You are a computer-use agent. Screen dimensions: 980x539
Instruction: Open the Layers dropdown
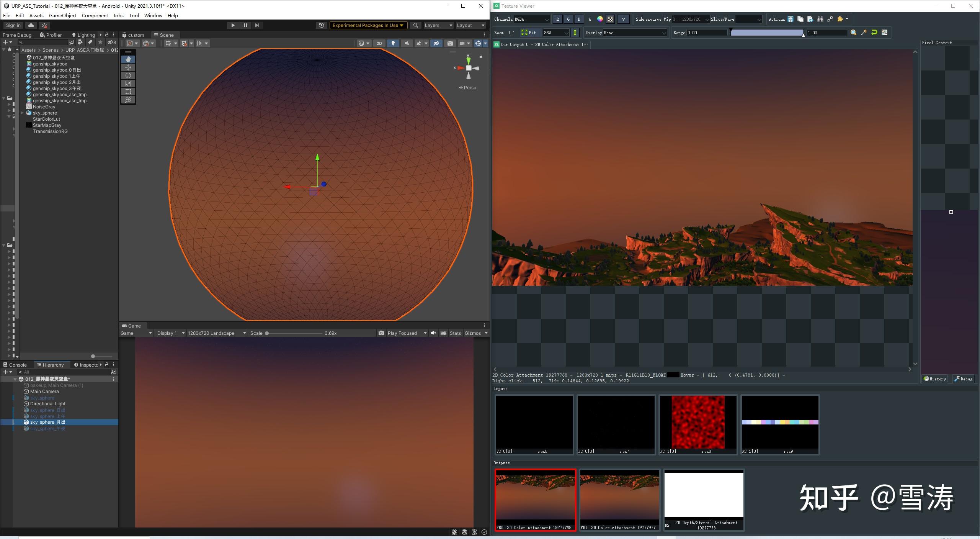click(438, 25)
